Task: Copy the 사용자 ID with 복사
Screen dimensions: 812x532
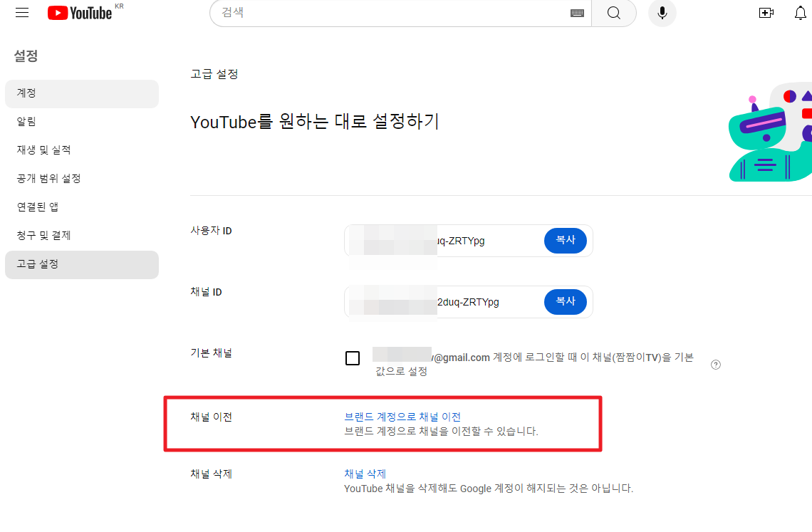Action: [x=566, y=240]
